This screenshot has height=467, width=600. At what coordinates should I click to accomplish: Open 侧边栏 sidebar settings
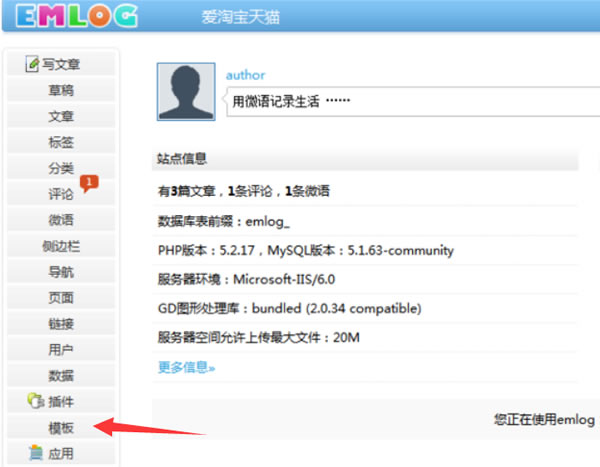61,246
